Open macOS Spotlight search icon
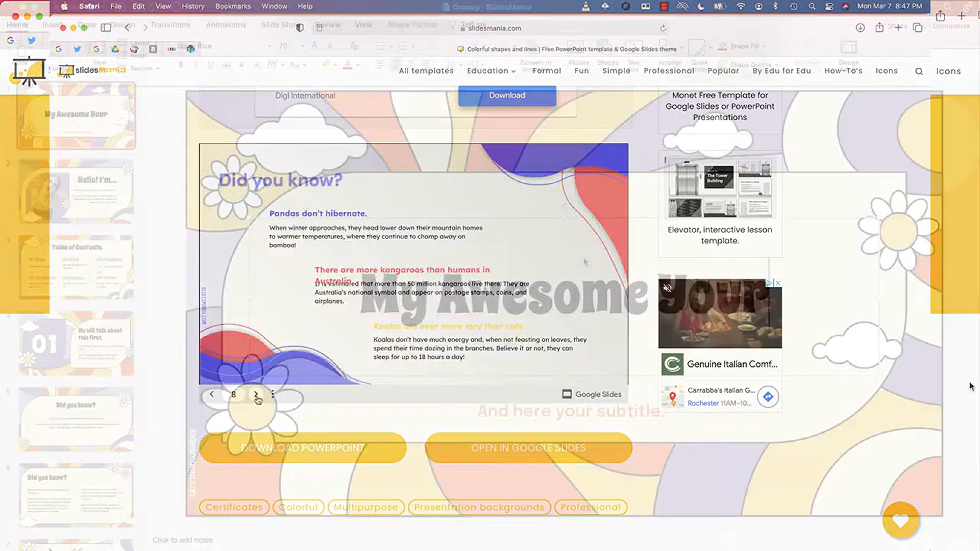 click(812, 6)
